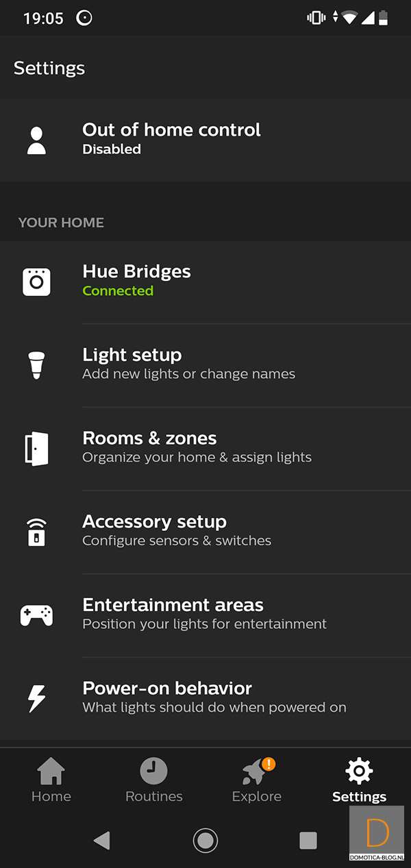
Task: Select the Settings tab
Action: [x=359, y=781]
